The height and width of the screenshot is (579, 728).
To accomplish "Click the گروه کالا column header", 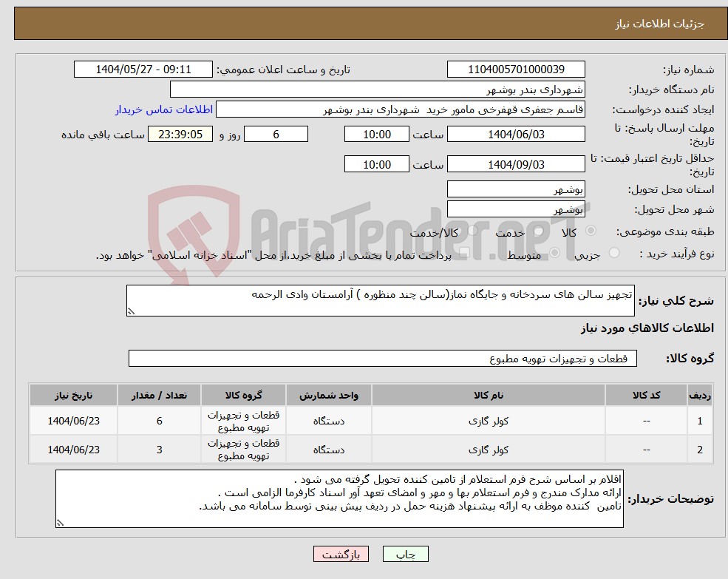I will click(243, 395).
